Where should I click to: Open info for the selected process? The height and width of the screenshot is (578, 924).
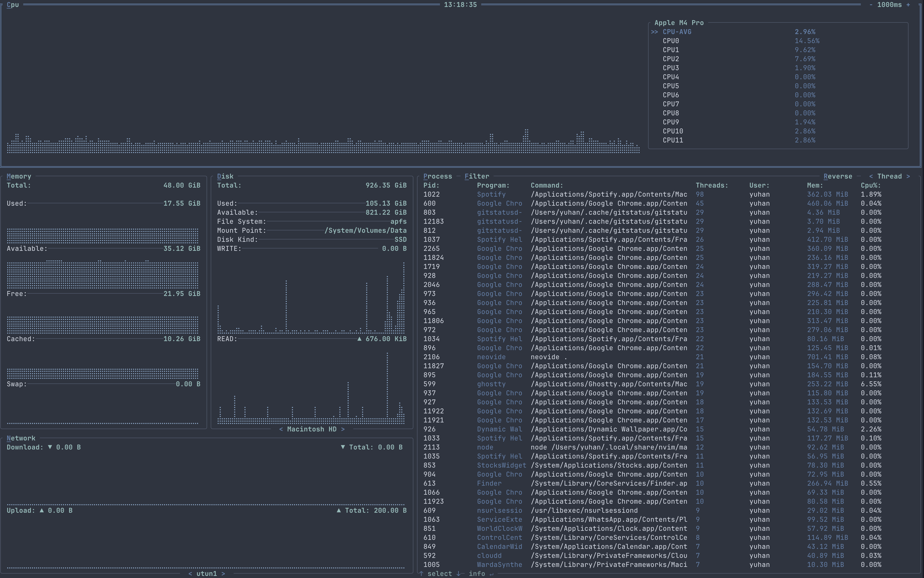477,573
